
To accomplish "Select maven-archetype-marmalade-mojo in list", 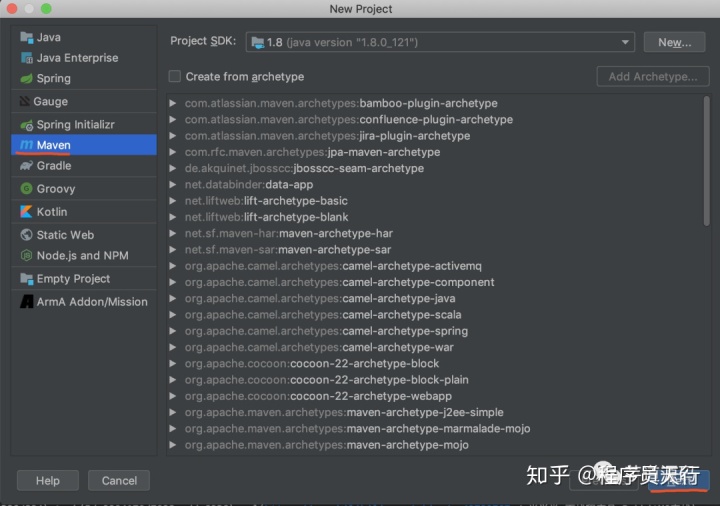I will click(357, 429).
